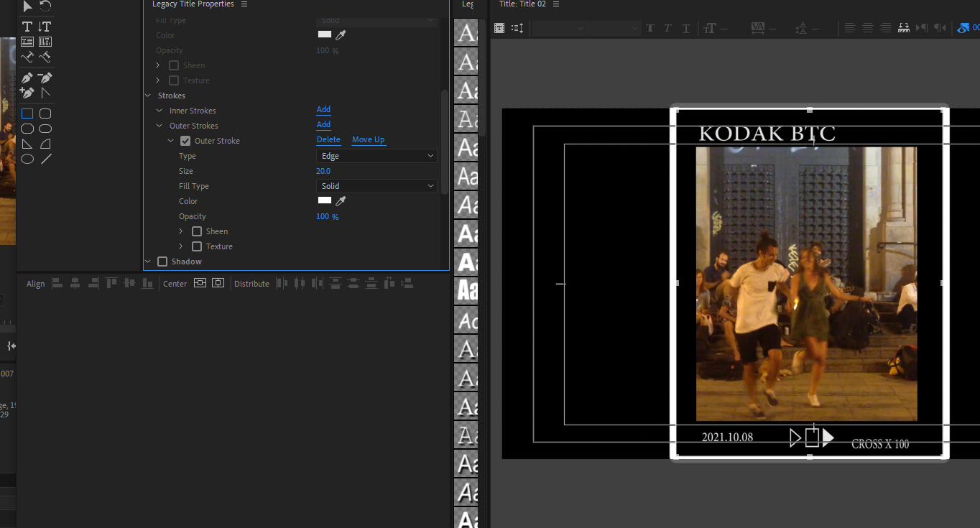The width and height of the screenshot is (980, 528).
Task: Select the Vertical Path Type tool
Action: coord(45,57)
